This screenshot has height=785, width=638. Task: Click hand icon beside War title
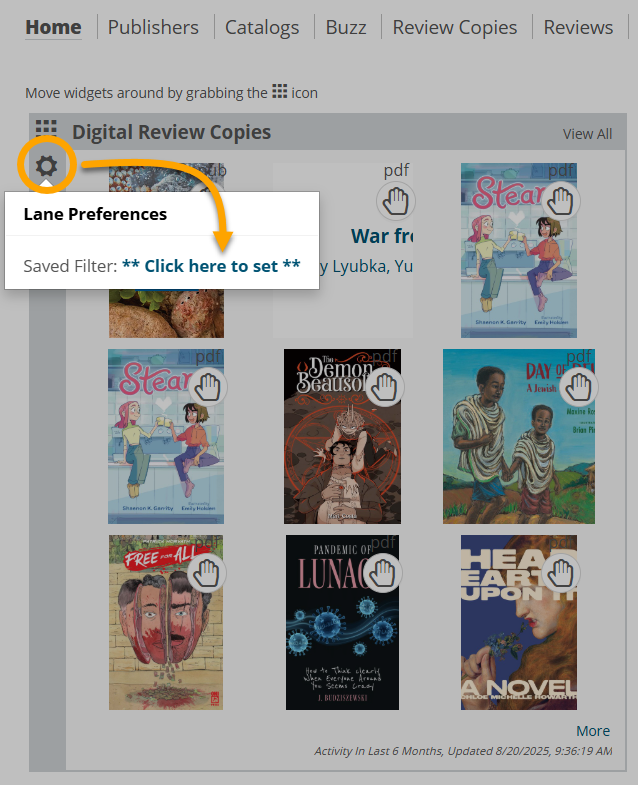(x=397, y=201)
